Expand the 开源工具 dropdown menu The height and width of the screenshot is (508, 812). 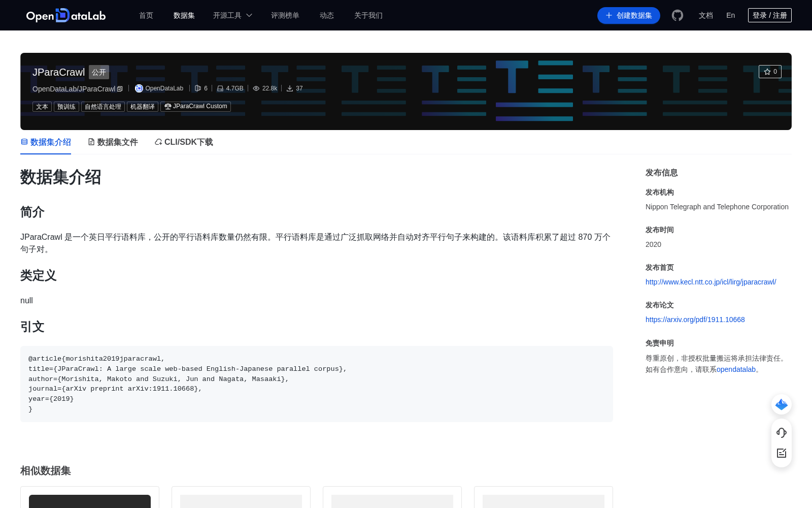232,15
